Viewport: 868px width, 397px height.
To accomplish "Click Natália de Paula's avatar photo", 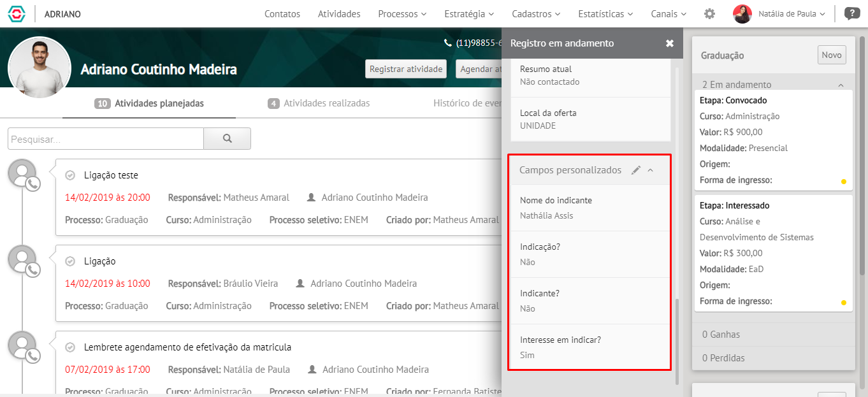I will [x=742, y=13].
